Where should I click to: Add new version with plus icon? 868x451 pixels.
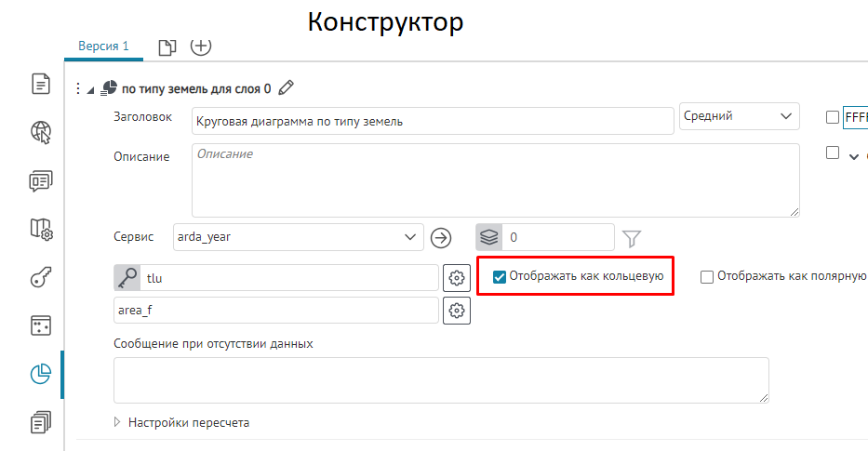[201, 46]
